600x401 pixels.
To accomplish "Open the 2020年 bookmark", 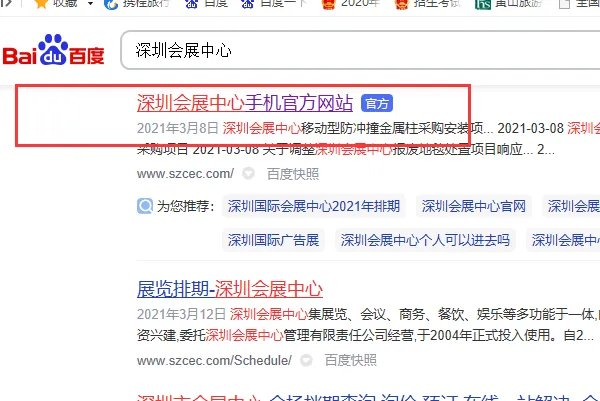I will 349,4.
